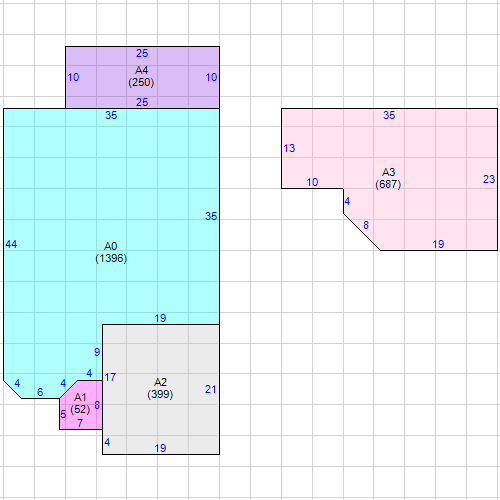The image size is (500, 500).
Task: Click the 4 on A0's bottom-left diagonal corner
Action: [x=17, y=383]
